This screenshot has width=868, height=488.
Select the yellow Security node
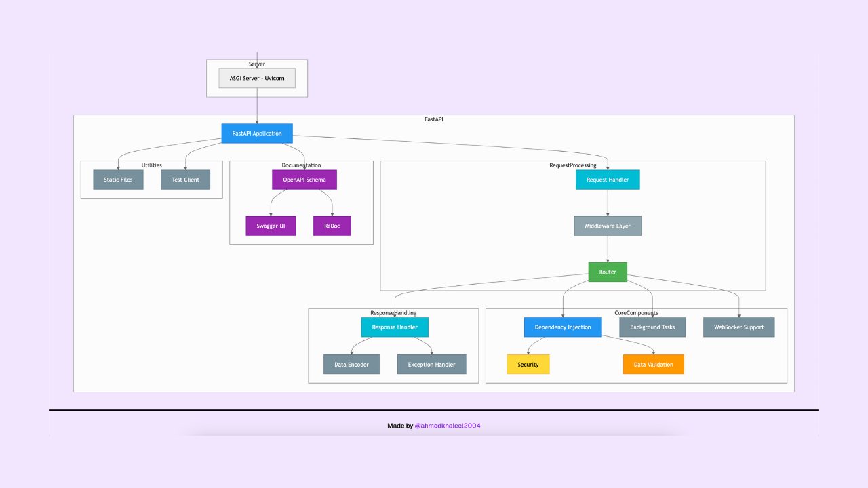pyautogui.click(x=528, y=364)
